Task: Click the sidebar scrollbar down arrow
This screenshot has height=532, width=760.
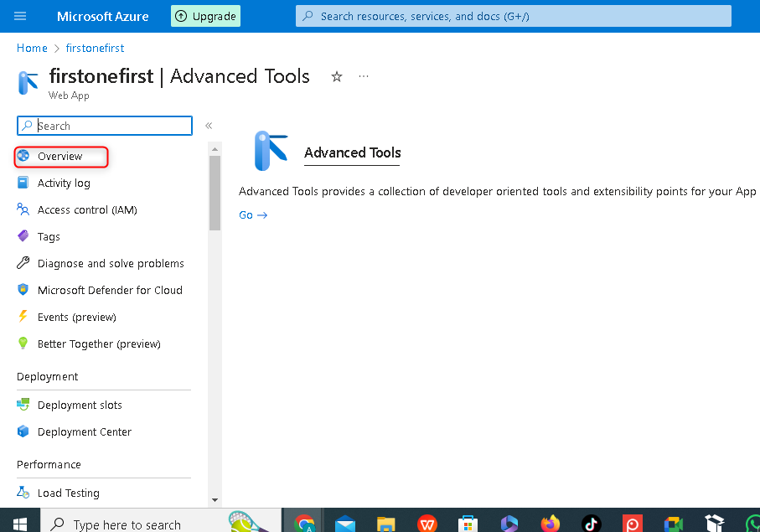Action: click(215, 499)
